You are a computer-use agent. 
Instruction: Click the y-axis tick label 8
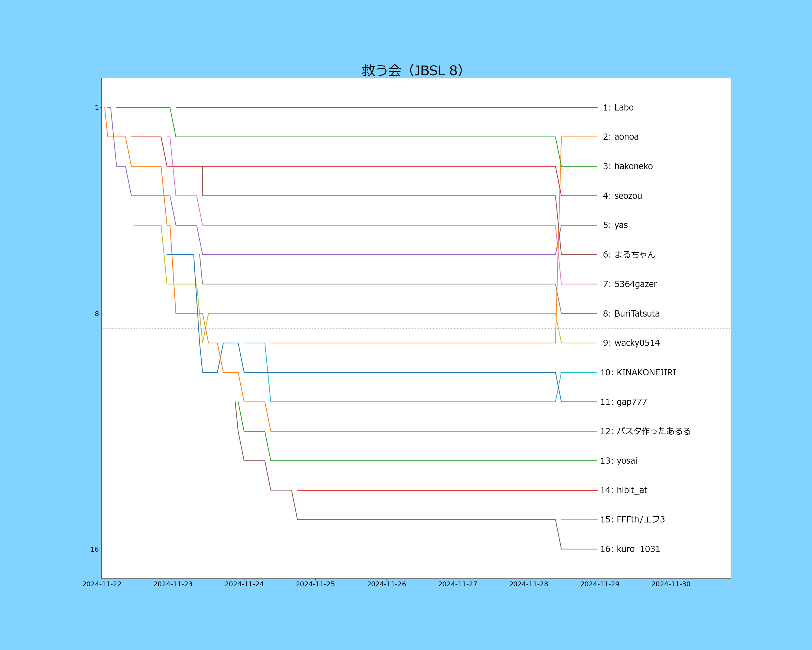point(97,314)
